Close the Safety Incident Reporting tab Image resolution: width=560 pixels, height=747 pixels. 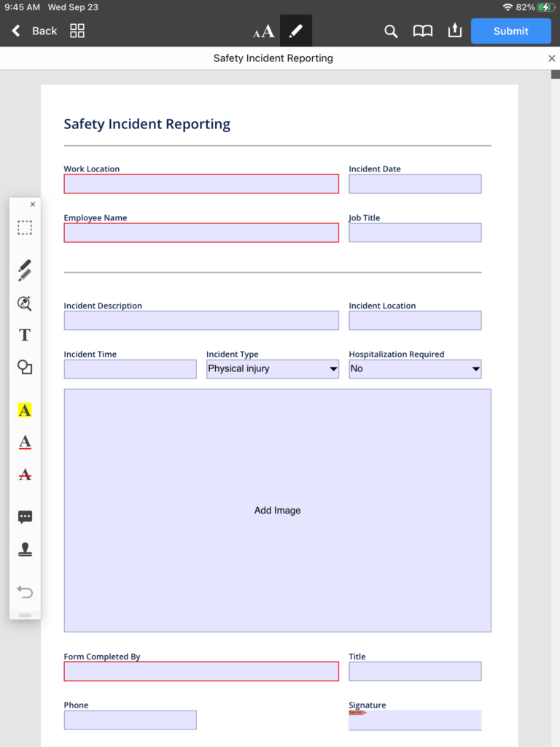(x=551, y=58)
